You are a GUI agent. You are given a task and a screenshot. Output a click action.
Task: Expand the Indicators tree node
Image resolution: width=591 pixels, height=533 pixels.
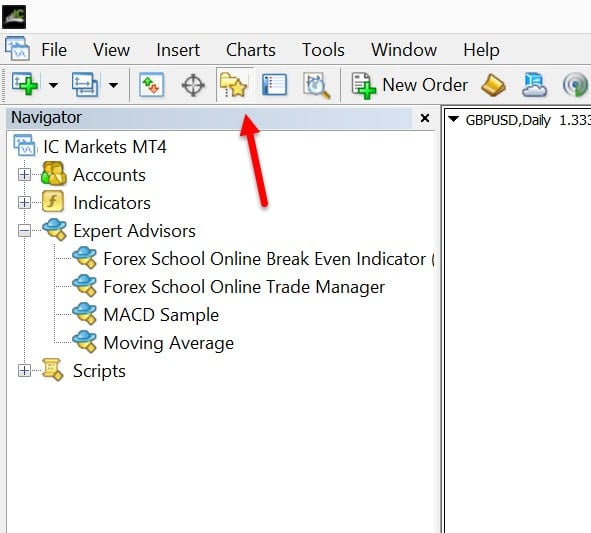click(24, 203)
